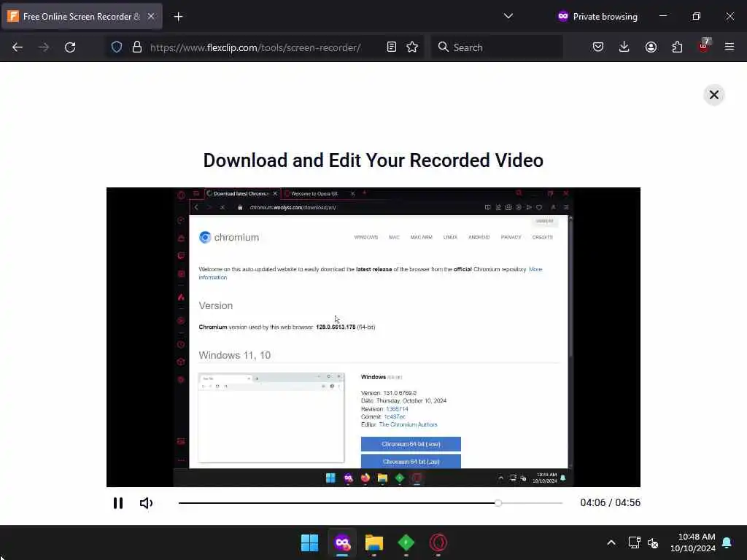View site security info via the padlock icon
This screenshot has height=560, width=747.
(x=137, y=47)
